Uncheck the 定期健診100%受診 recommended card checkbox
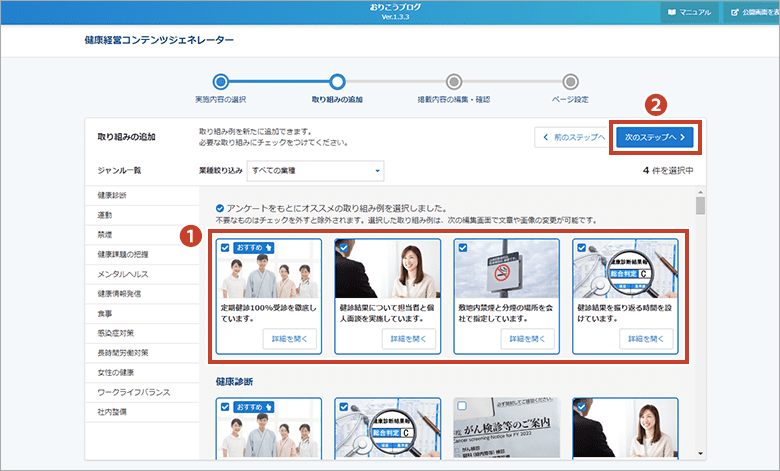The image size is (780, 471). pyautogui.click(x=224, y=246)
